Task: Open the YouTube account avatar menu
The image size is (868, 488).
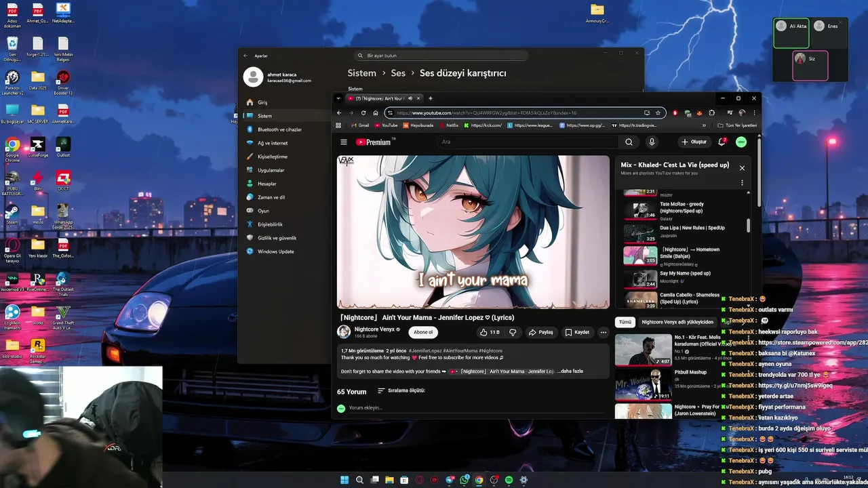Action: point(741,142)
